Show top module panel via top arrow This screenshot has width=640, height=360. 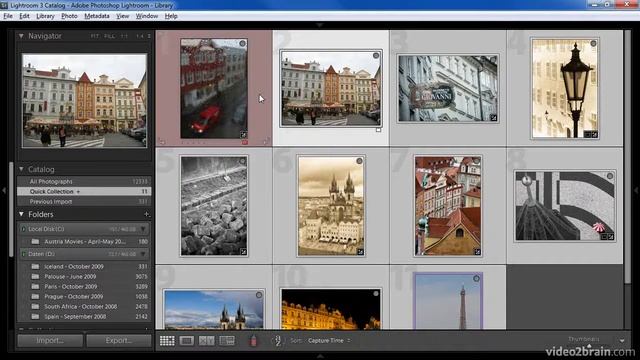pos(320,25)
